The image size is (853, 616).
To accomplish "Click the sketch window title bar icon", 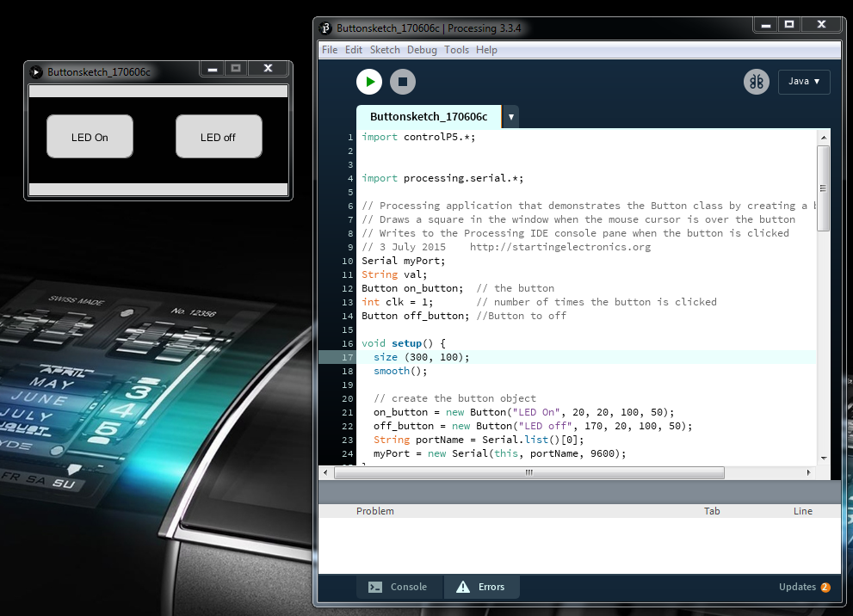I will click(x=36, y=71).
